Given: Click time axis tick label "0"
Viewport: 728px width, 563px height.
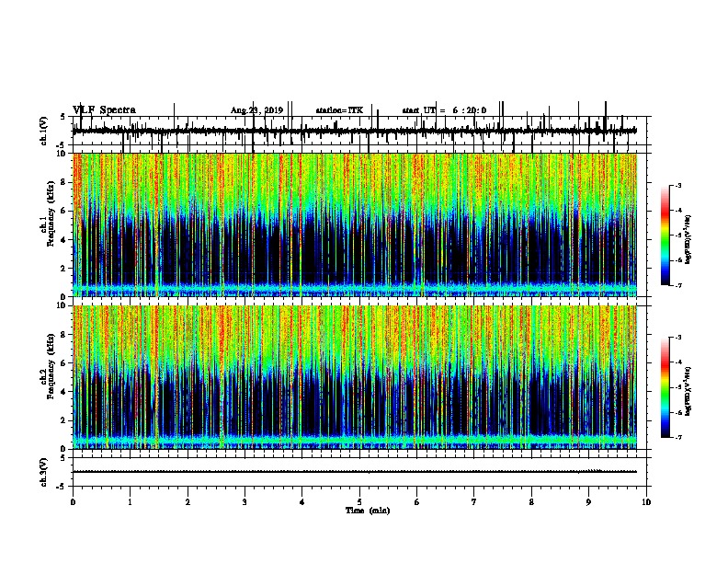Looking at the screenshot, I should (73, 502).
